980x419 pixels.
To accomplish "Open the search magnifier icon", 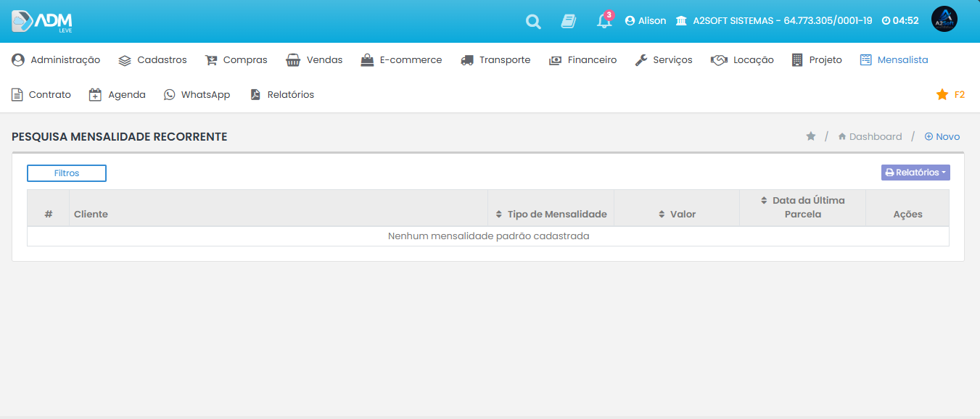I will point(533,22).
